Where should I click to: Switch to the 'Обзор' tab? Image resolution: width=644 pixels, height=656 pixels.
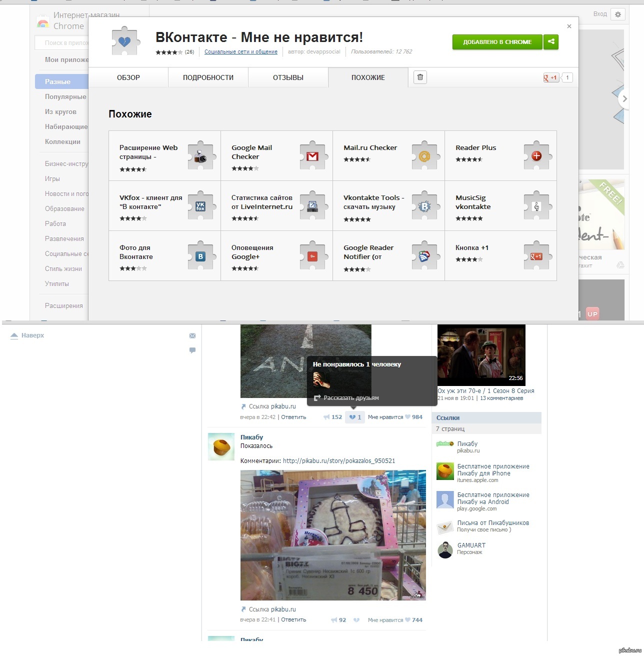[128, 77]
